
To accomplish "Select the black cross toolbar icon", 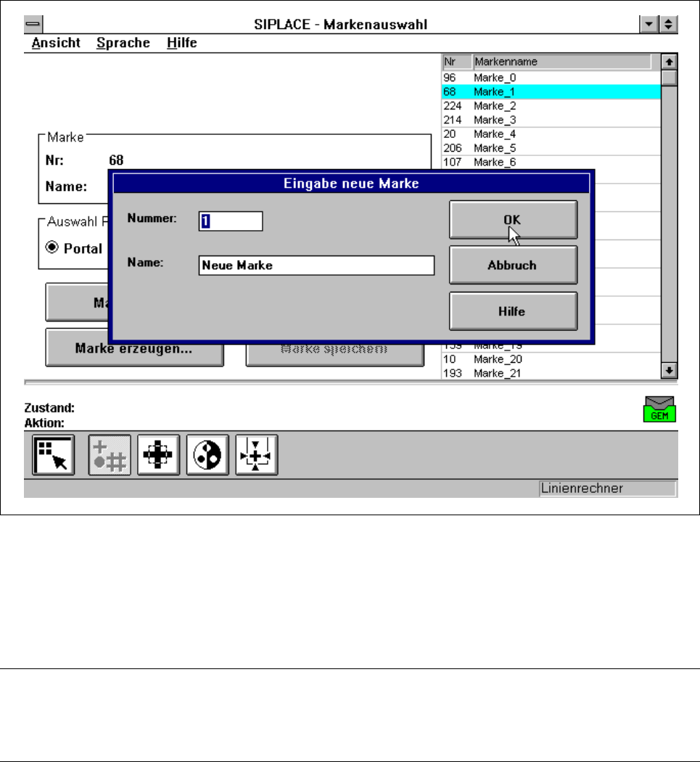I will pyautogui.click(x=158, y=455).
